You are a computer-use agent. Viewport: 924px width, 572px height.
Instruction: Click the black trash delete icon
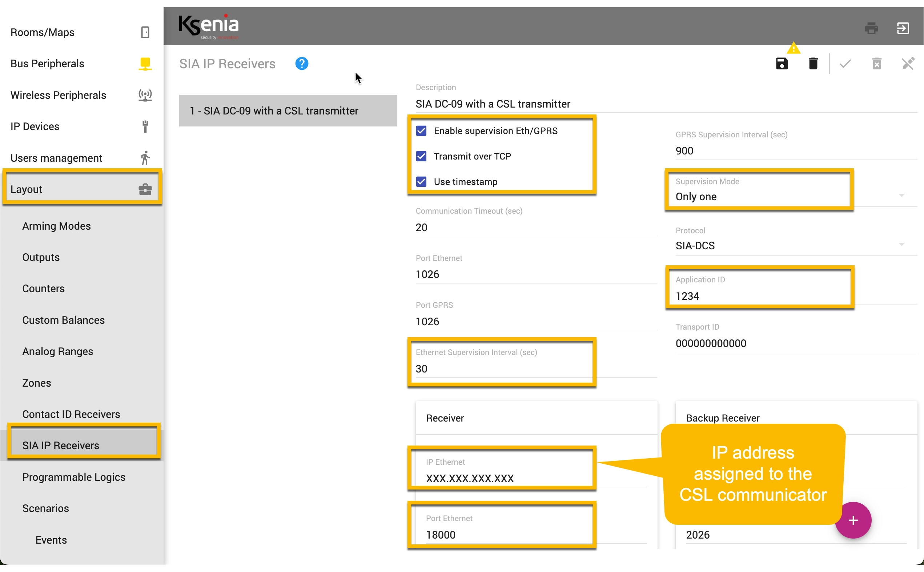click(813, 64)
